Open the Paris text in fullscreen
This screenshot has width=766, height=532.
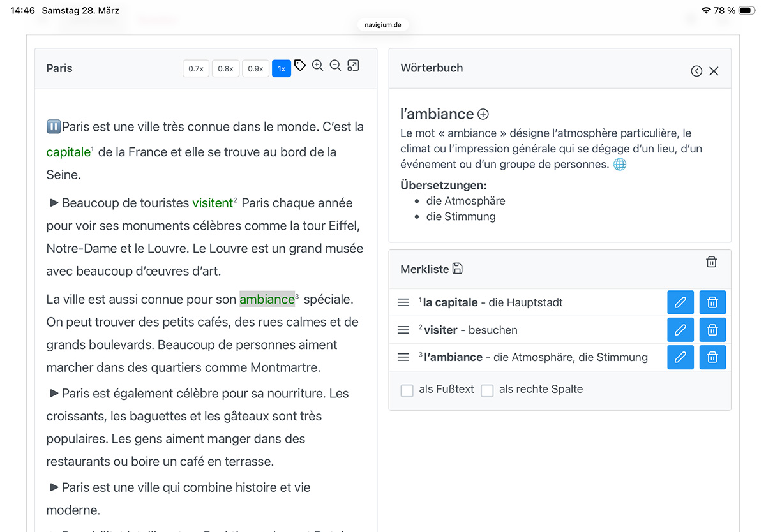tap(353, 66)
